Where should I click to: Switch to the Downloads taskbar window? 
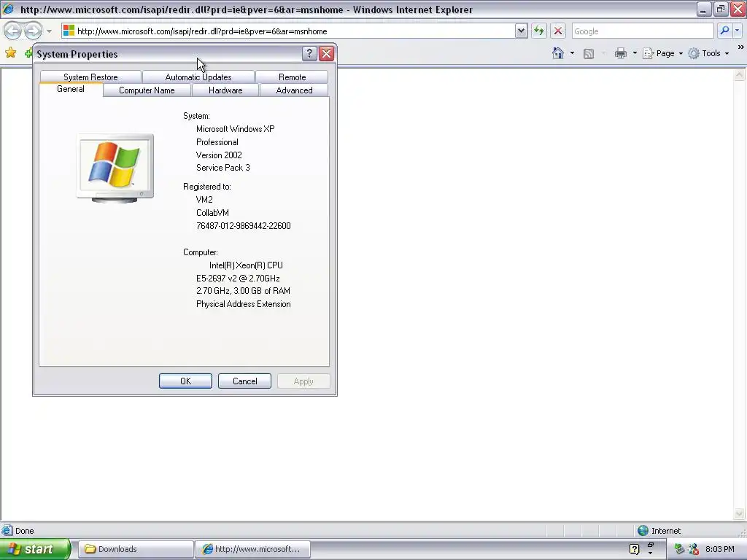(x=135, y=549)
